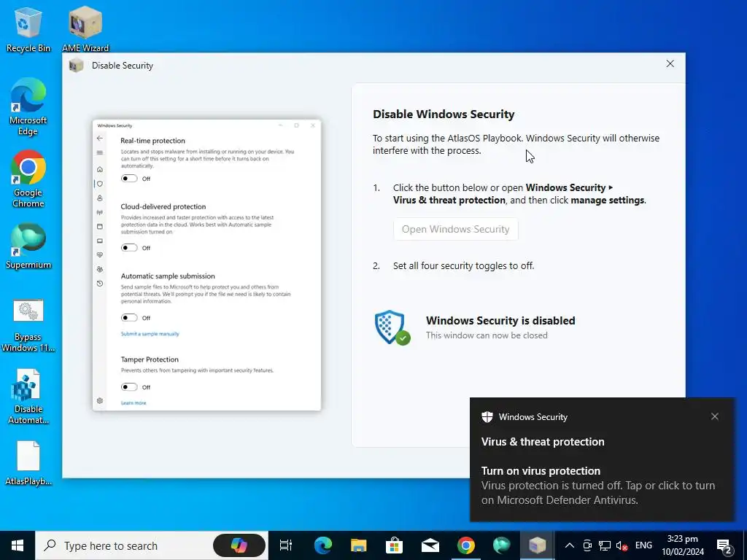Close the Disable Security window
Image resolution: width=747 pixels, height=560 pixels.
670,64
